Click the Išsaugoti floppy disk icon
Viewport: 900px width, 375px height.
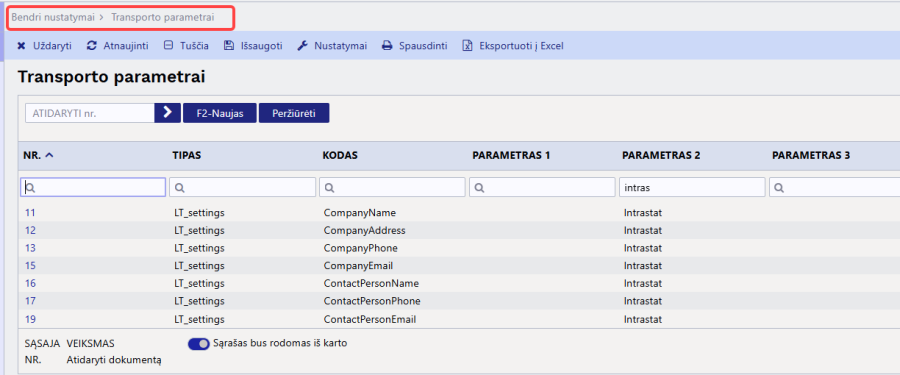click(x=229, y=46)
